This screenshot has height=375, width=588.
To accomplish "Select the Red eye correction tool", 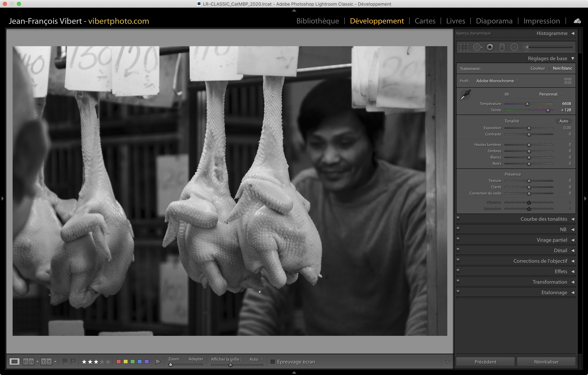I will pos(490,47).
